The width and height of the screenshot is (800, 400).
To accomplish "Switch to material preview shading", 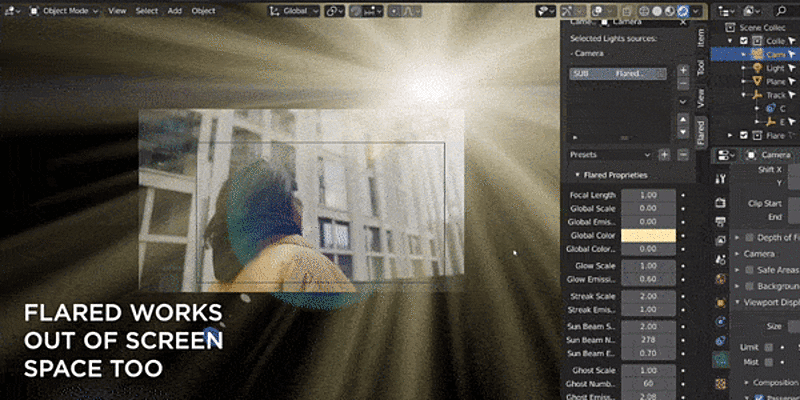I will point(670,11).
